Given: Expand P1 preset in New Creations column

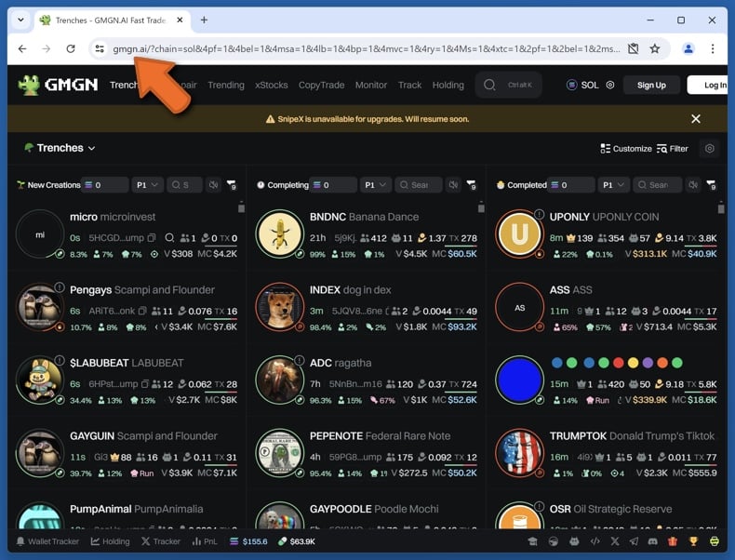Looking at the screenshot, I should [147, 184].
